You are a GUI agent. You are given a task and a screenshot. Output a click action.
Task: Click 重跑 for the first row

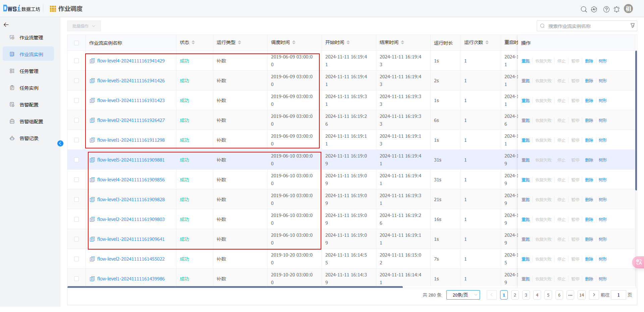pyautogui.click(x=525, y=61)
